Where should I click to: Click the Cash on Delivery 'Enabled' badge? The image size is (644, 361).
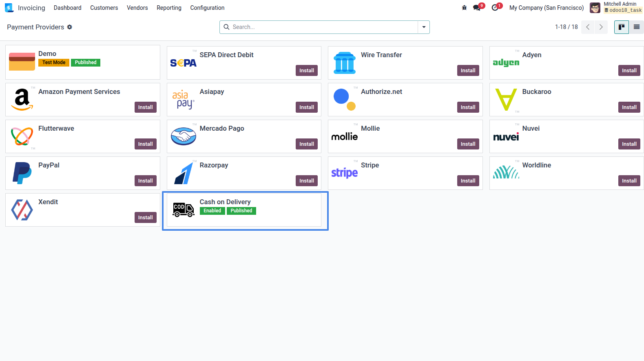point(212,211)
